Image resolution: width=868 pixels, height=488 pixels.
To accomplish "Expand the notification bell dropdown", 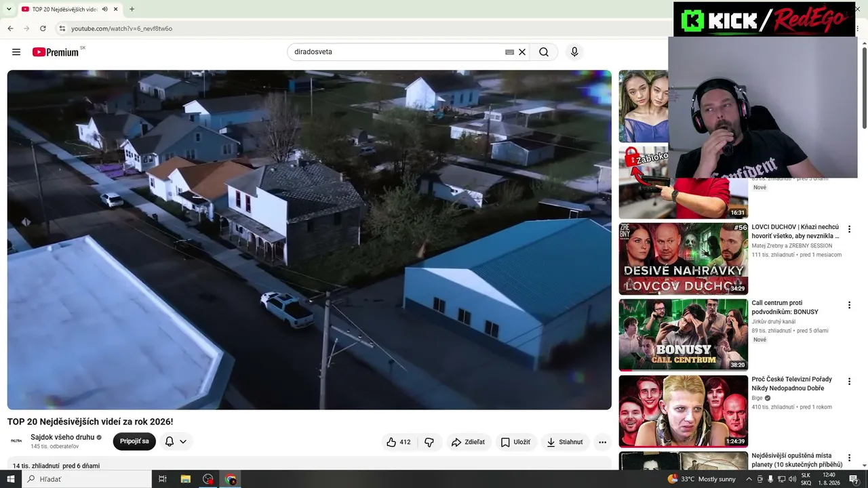I will click(176, 441).
